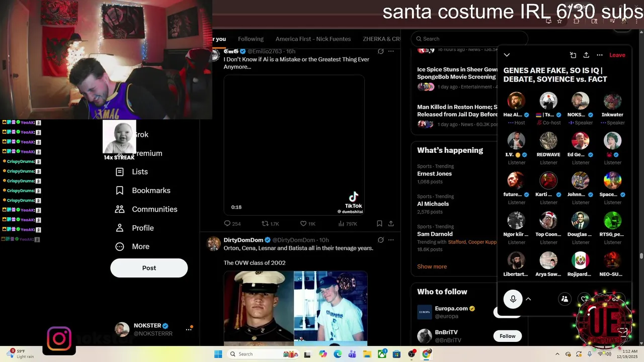Collapse the Space panel with top chevron
The height and width of the screenshot is (362, 644).
507,55
